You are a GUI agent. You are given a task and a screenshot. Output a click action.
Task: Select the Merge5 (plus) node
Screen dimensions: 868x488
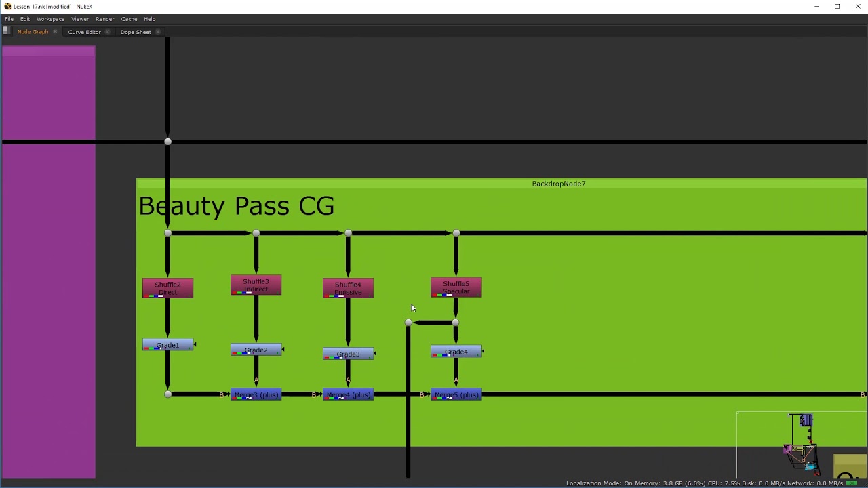pyautogui.click(x=456, y=394)
